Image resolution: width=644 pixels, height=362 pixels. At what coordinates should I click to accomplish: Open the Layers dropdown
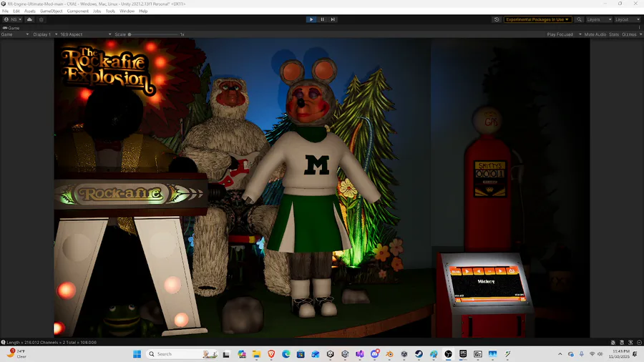coord(599,19)
